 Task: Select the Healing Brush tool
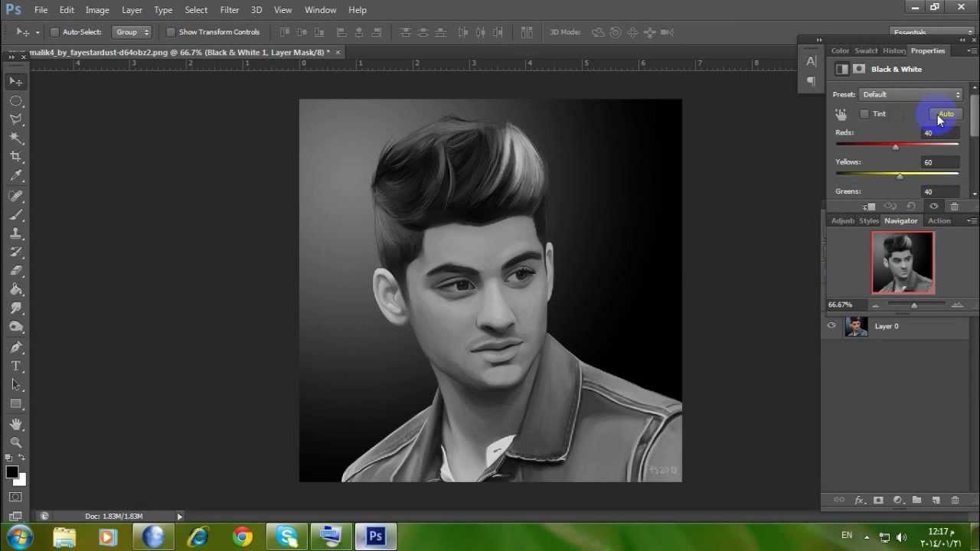(x=16, y=195)
